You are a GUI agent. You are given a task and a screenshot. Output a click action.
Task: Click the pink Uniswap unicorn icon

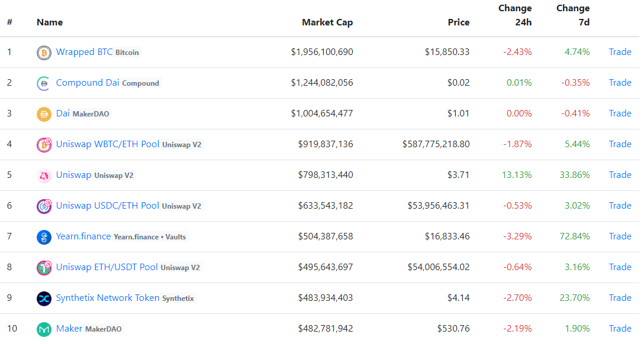[x=44, y=176]
